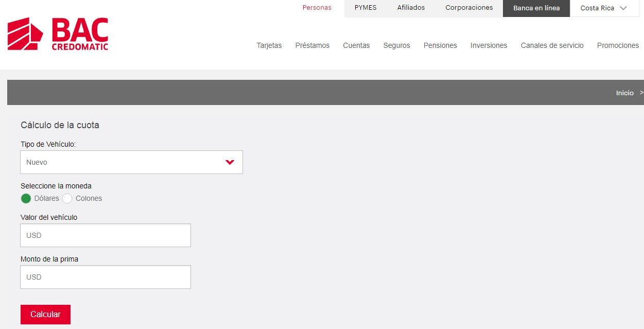
Task: Open the Inversiones menu
Action: coord(489,45)
